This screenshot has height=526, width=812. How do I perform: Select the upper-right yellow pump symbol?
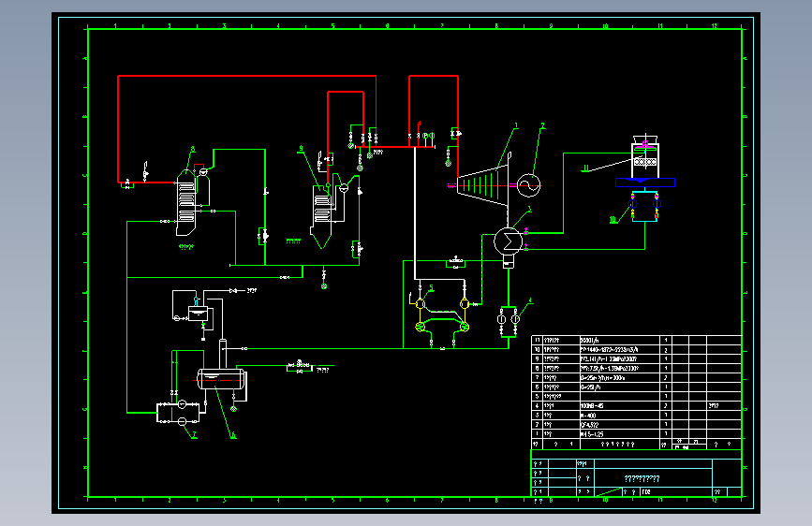click(x=465, y=304)
